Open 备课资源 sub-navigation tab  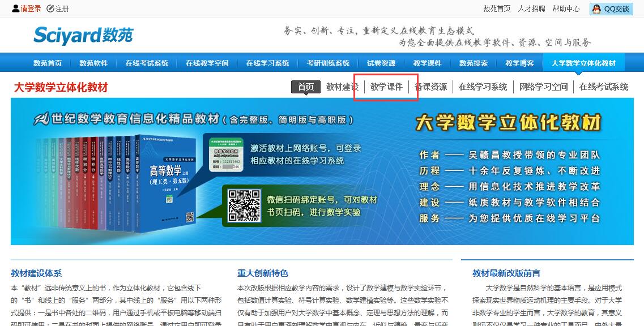tap(431, 87)
